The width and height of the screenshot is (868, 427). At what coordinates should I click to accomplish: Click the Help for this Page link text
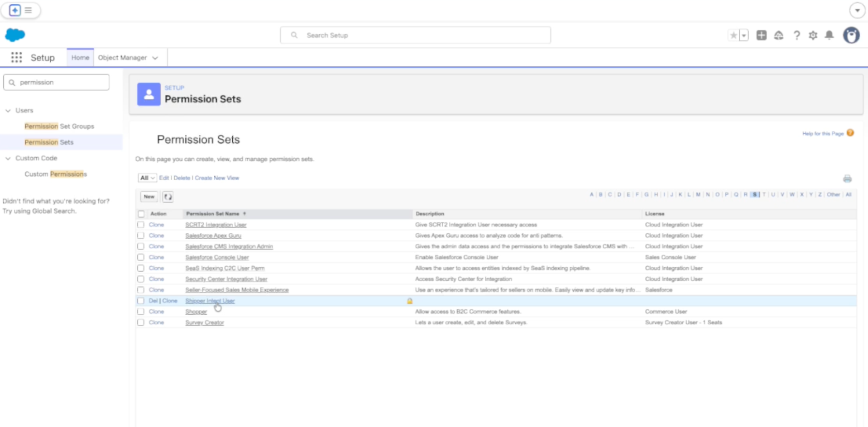coord(823,134)
